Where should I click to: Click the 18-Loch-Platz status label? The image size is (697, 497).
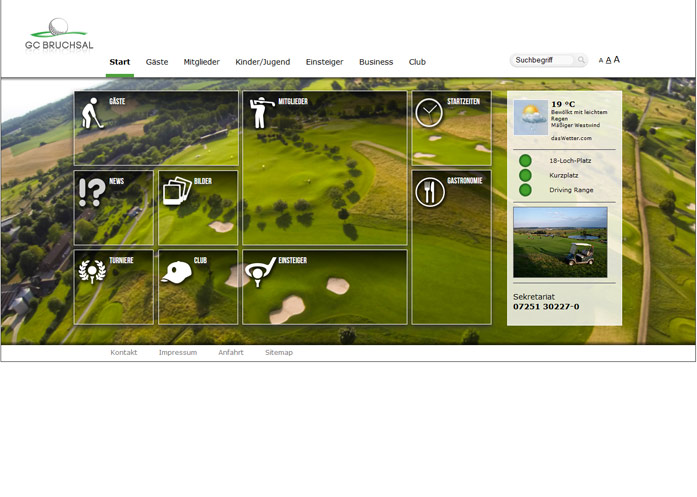click(x=570, y=160)
